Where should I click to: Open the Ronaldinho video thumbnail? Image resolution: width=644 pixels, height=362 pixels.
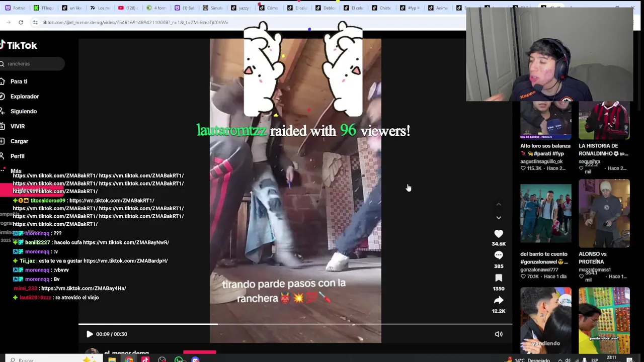tap(604, 120)
